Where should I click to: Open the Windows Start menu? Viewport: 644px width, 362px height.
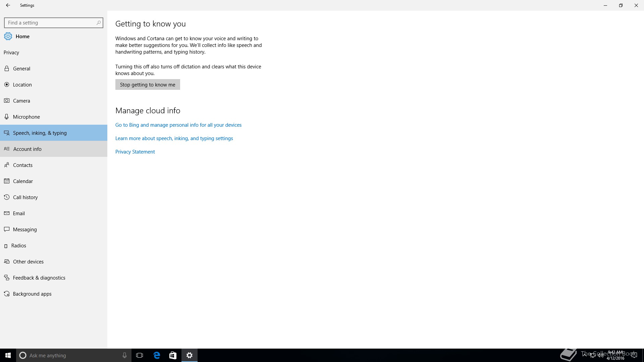point(8,355)
